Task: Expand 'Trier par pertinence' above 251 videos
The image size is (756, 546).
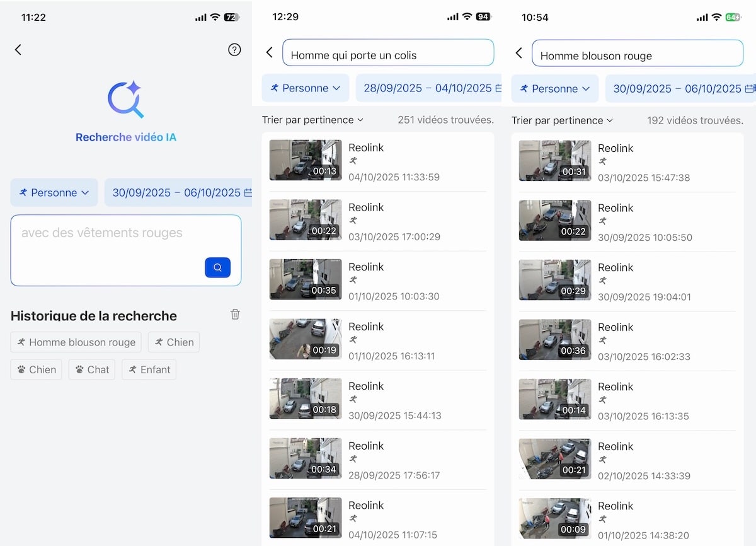Action: coord(312,120)
